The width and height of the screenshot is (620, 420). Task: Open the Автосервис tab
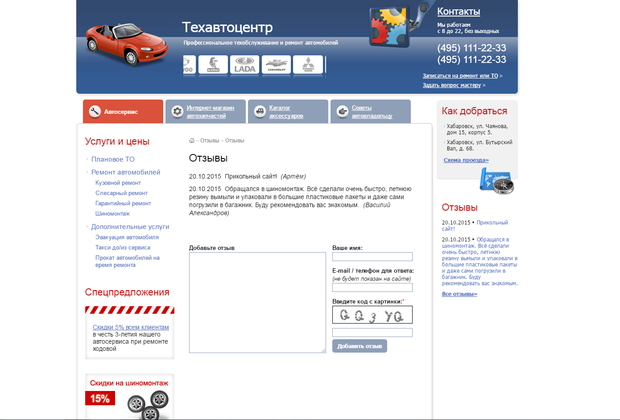[123, 112]
